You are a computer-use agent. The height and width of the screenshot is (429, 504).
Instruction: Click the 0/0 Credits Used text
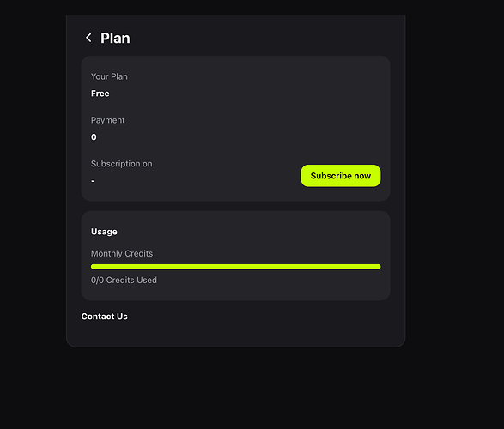124,280
